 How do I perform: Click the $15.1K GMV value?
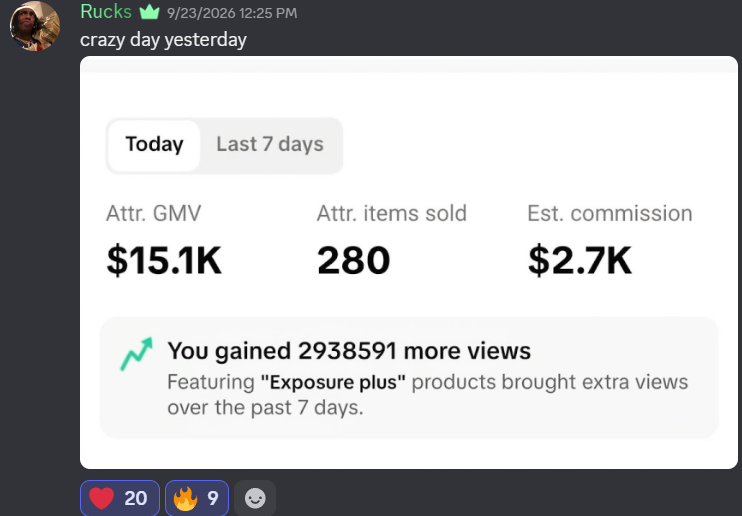pos(164,260)
